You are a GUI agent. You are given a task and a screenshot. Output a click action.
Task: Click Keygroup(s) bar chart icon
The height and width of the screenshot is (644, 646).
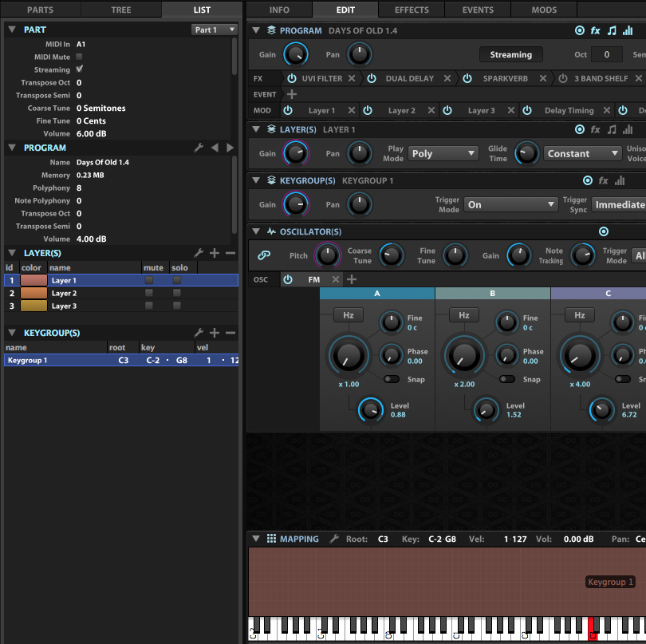coord(620,180)
